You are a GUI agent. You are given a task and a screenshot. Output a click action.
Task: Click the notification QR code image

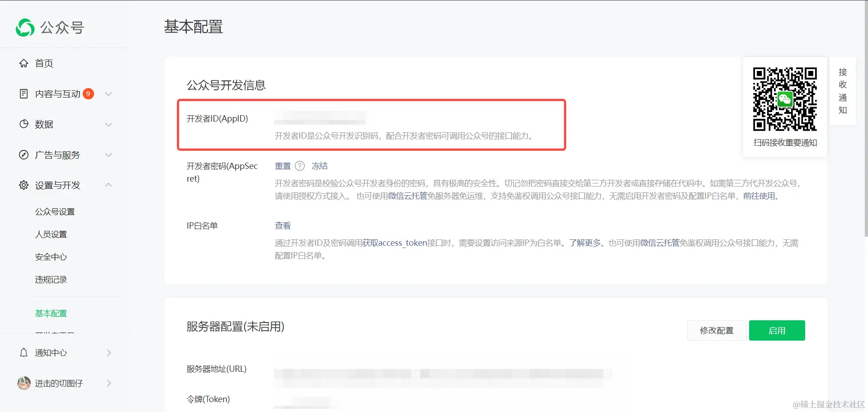784,98
